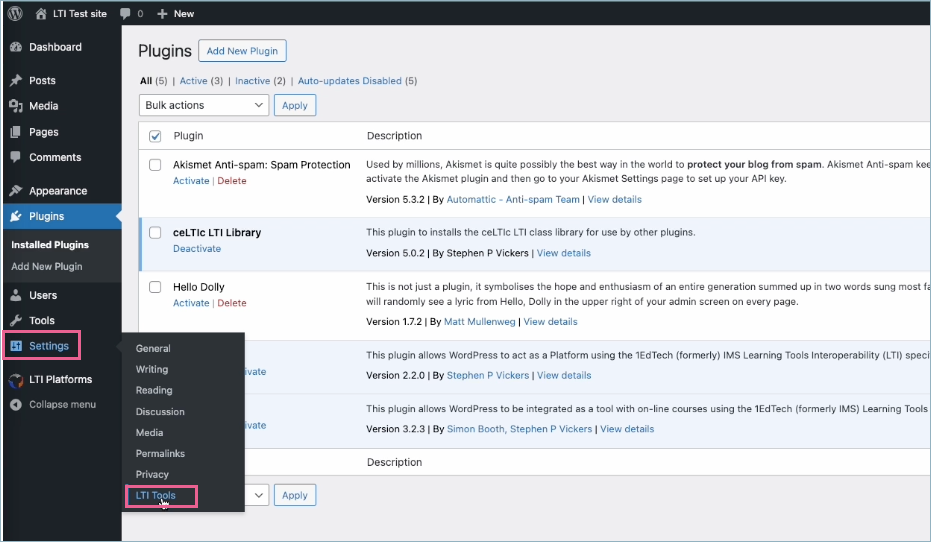
Task: Open the comments bubble icon in admin bar
Action: pyautogui.click(x=125, y=14)
